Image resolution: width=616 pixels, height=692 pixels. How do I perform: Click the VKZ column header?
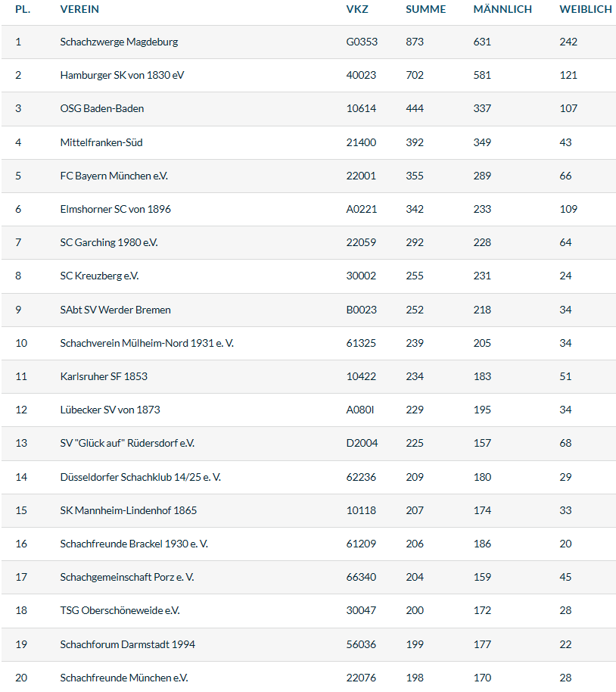357,9
